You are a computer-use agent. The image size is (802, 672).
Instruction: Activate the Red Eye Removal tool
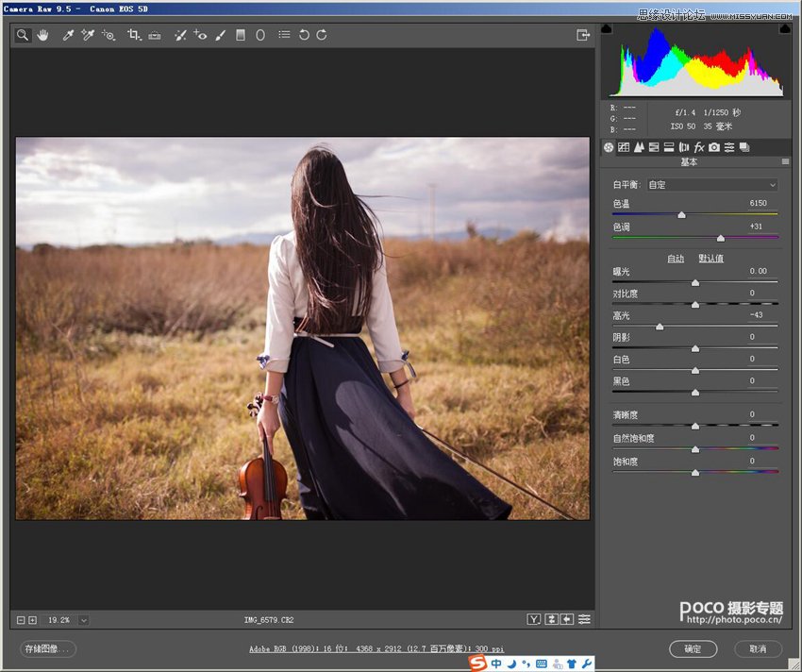[x=199, y=35]
